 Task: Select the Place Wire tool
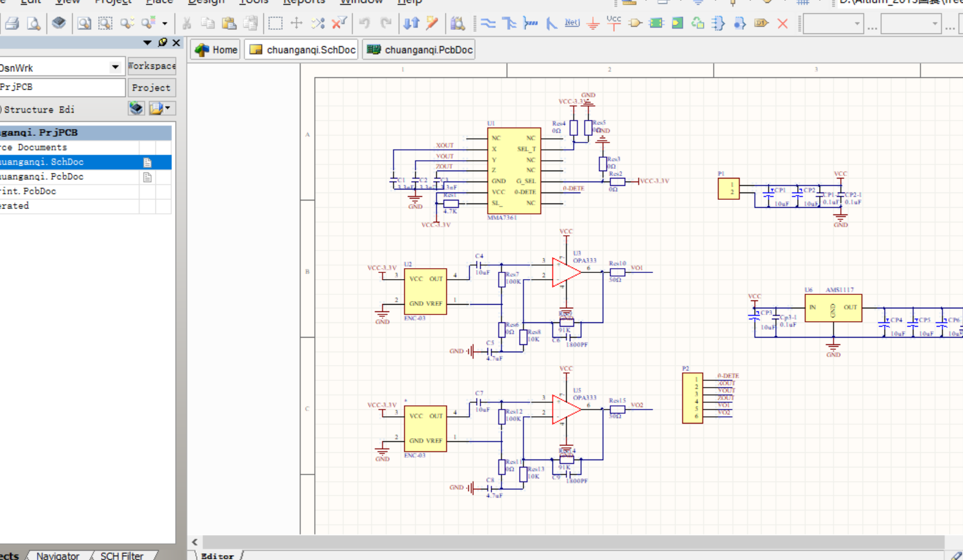(x=488, y=24)
